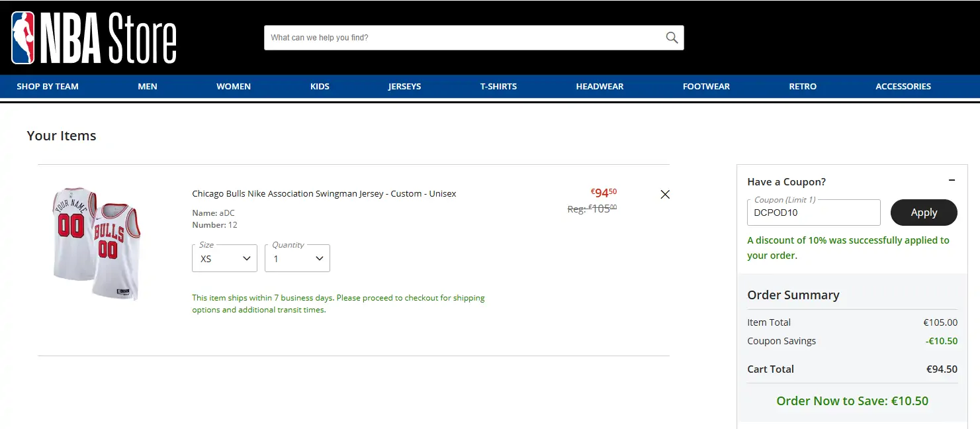980x429 pixels.
Task: Browse the Jerseys category
Action: [x=404, y=86]
